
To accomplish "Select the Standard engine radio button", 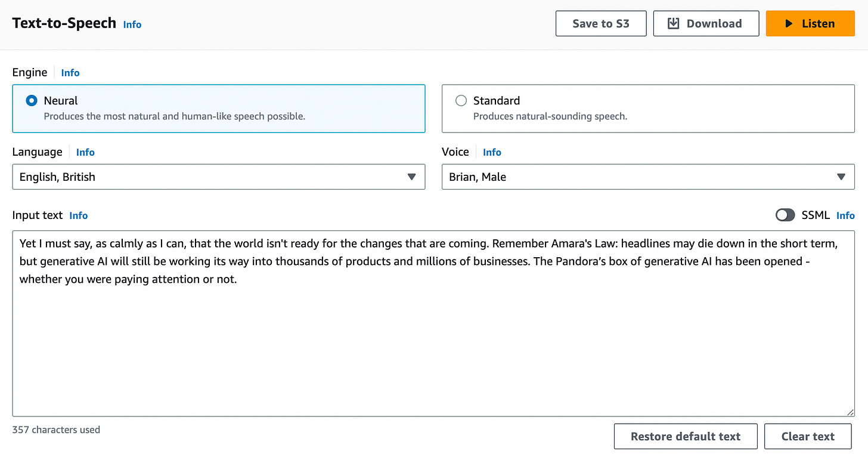I will tap(461, 101).
